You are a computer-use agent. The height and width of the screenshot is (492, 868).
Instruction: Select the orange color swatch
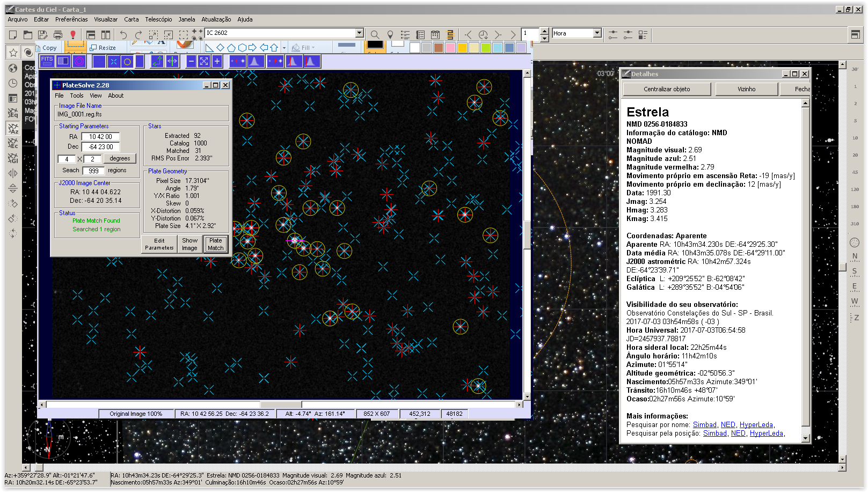tap(462, 48)
